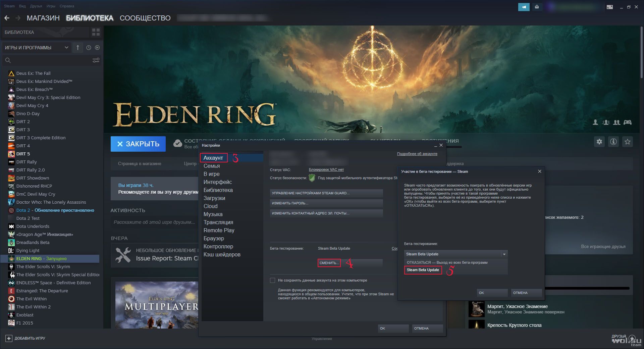This screenshot has width=644, height=349.
Task: Click the library search magnifier icon
Action: 8,60
